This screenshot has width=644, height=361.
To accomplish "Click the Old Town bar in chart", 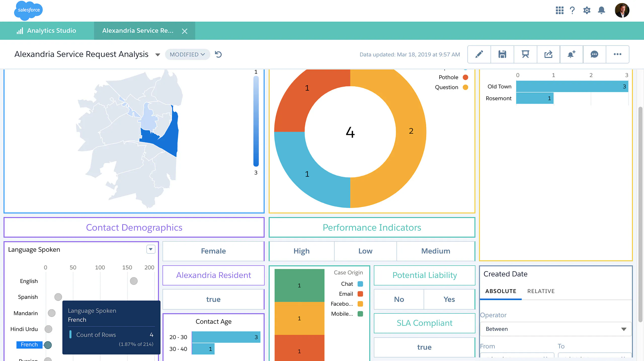I will pyautogui.click(x=572, y=86).
